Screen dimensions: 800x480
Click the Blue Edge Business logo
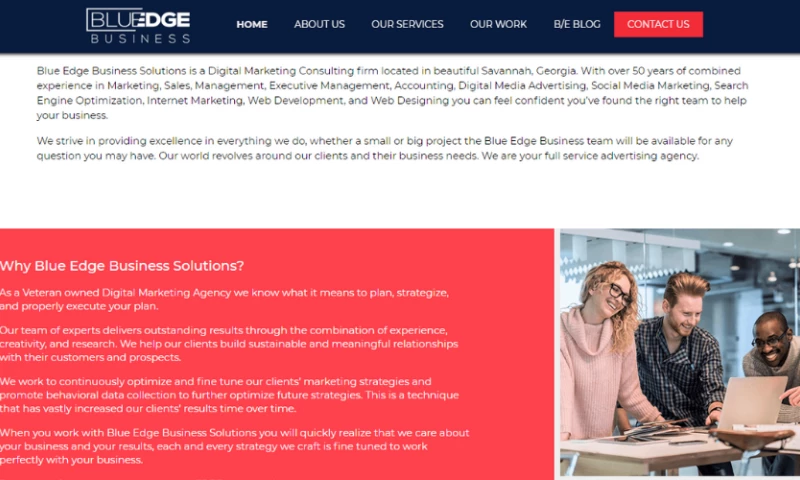[138, 26]
